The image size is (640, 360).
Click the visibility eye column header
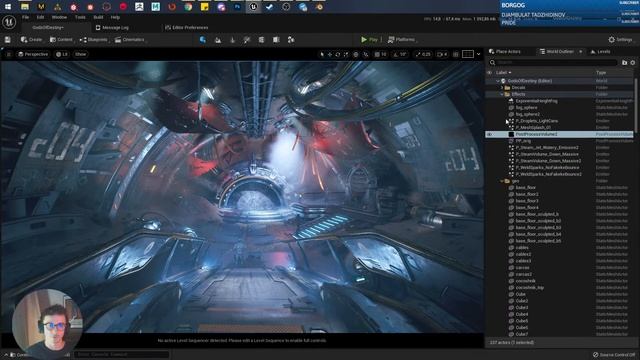489,73
